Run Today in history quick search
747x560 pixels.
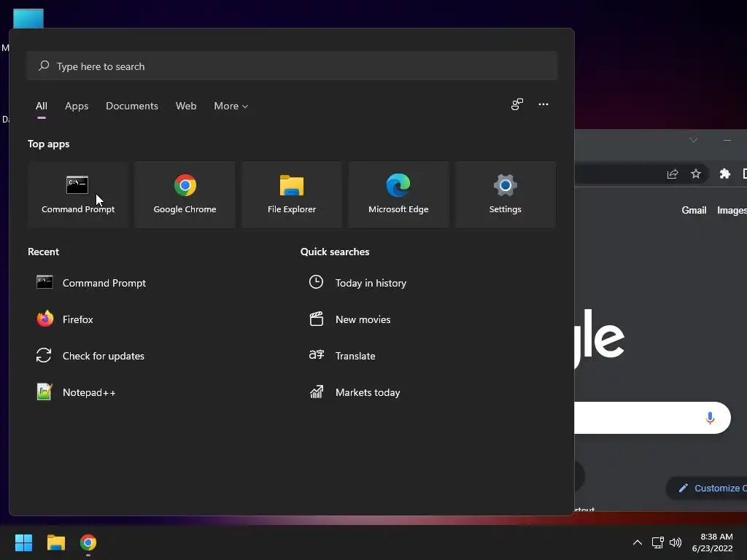(357, 283)
